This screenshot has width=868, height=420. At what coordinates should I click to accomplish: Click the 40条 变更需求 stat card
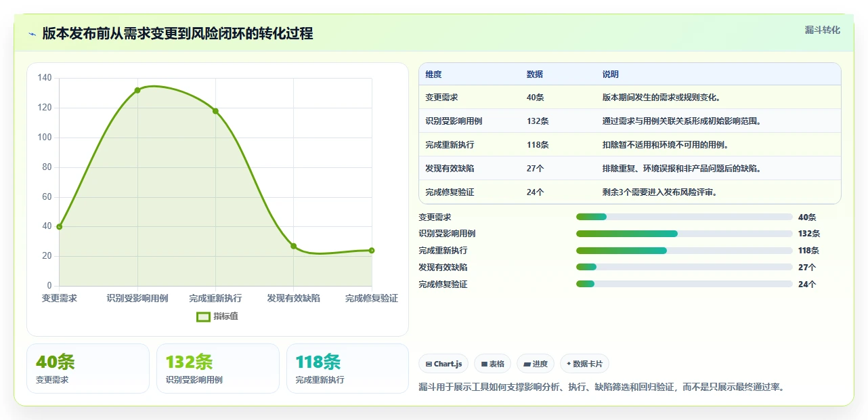pos(88,369)
